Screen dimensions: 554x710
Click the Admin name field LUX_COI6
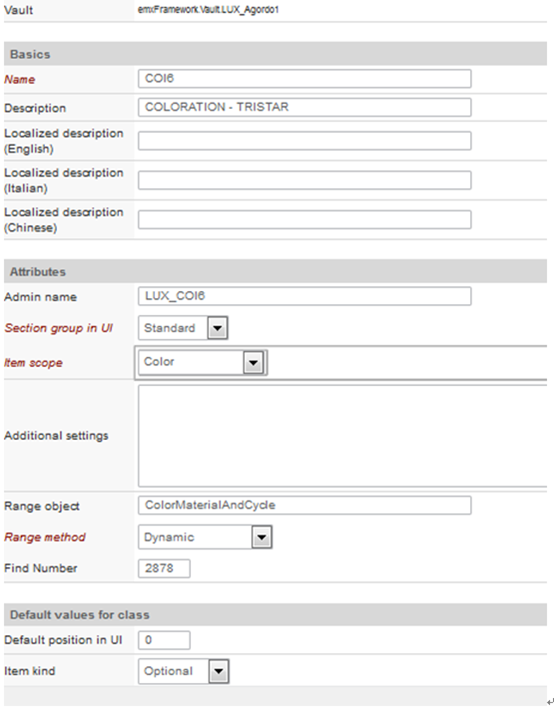click(x=304, y=296)
